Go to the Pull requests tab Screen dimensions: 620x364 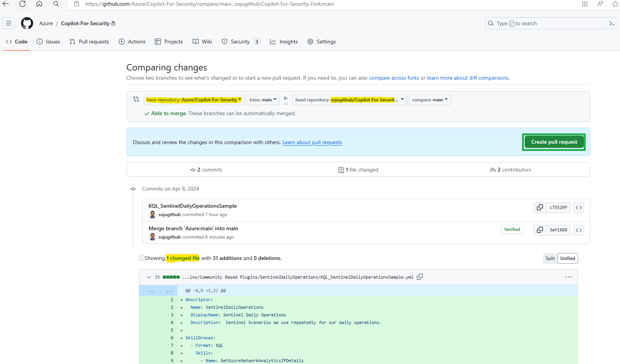(89, 42)
